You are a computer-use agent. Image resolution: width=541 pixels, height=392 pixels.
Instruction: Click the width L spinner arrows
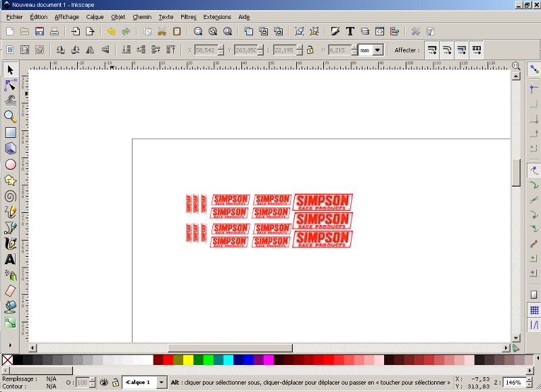coord(300,50)
